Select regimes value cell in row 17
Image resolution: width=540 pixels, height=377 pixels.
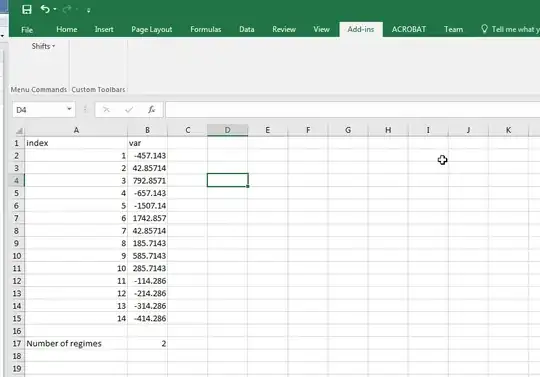[x=147, y=344]
